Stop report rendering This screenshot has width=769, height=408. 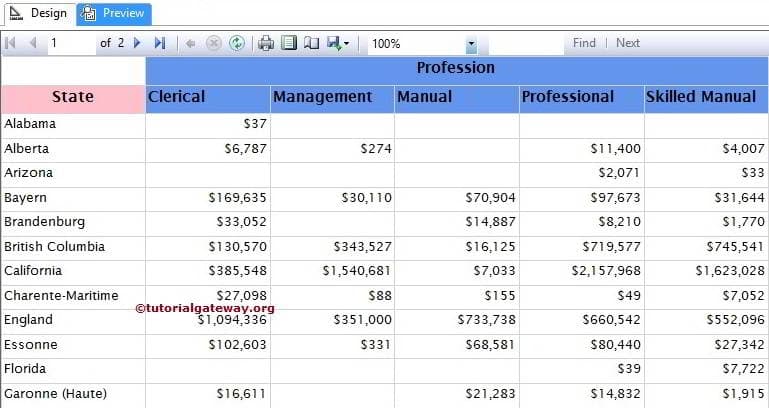click(213, 43)
